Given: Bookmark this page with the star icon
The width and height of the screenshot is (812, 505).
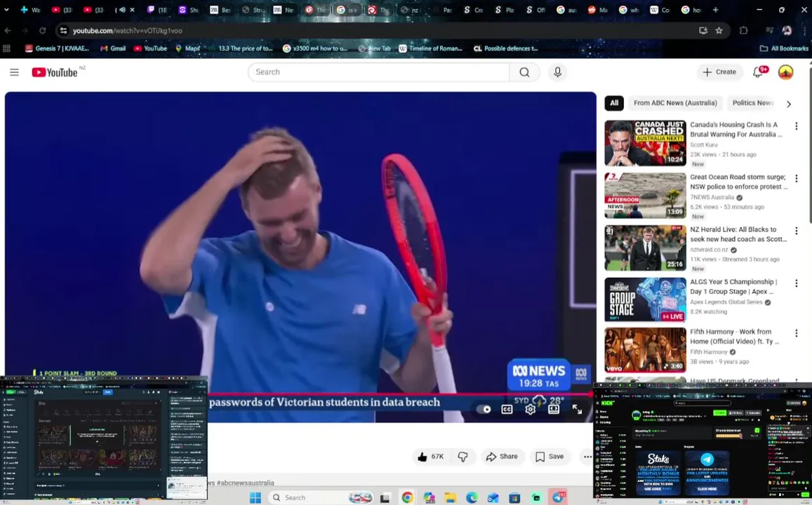Looking at the screenshot, I should 719,31.
